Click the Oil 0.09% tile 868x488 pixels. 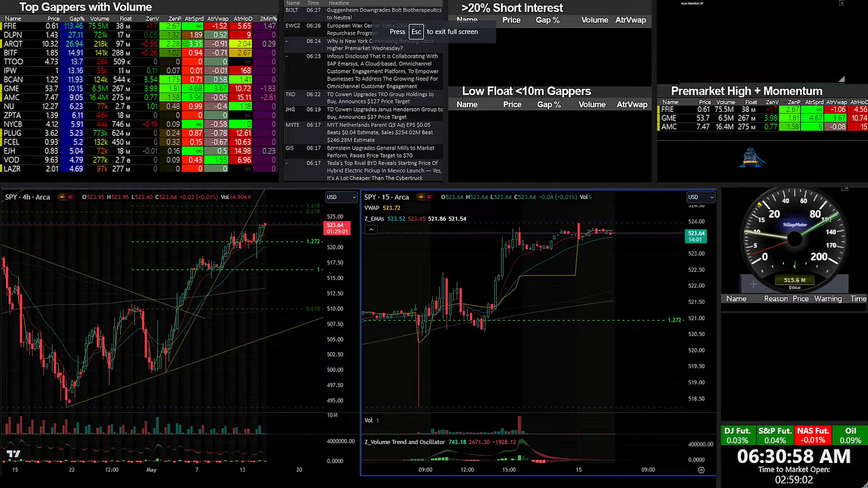(x=850, y=435)
